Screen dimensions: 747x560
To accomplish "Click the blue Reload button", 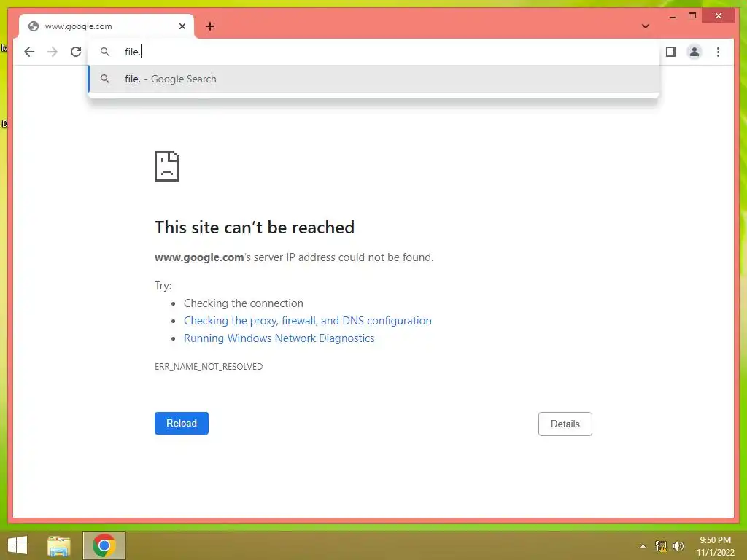I will pyautogui.click(x=182, y=424).
